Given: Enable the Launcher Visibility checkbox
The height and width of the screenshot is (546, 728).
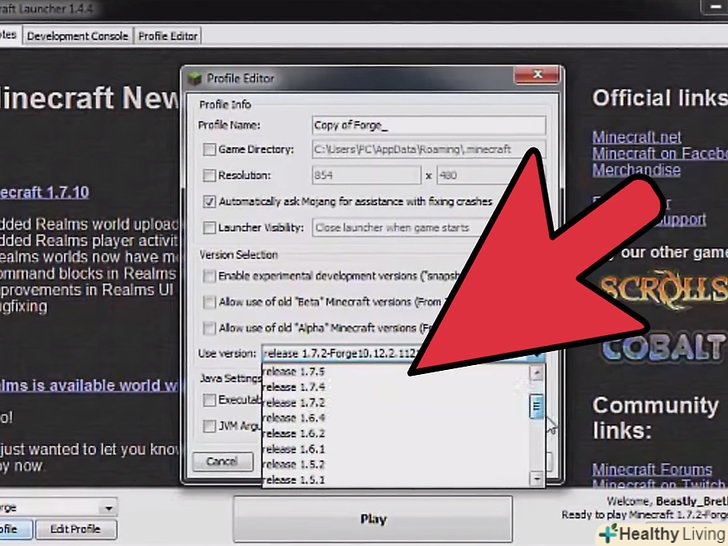Looking at the screenshot, I should coord(209,228).
